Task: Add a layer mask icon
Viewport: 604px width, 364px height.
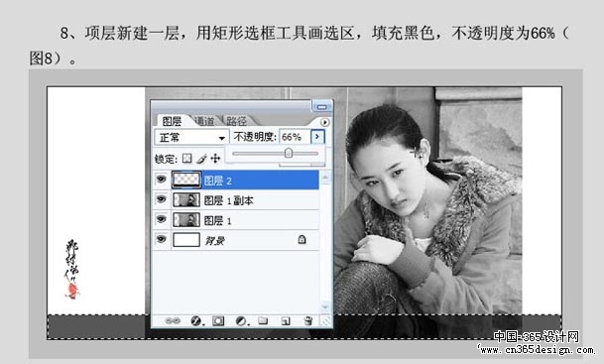Action: 218,321
